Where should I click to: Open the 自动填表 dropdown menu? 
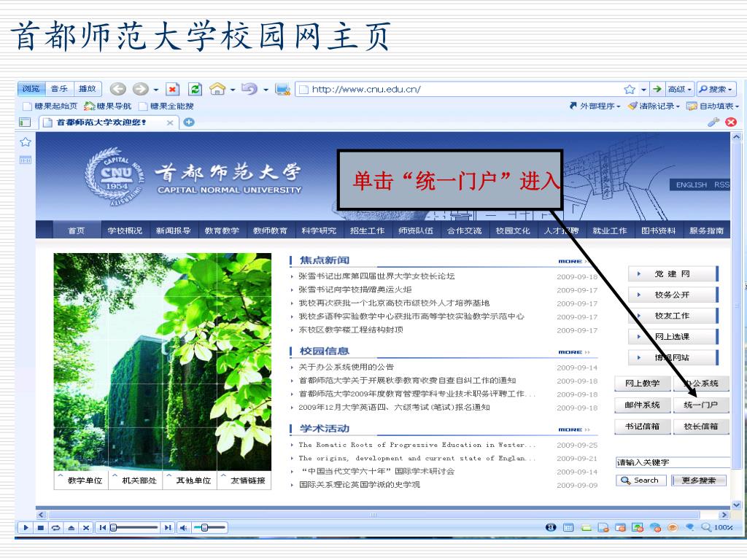(713, 106)
